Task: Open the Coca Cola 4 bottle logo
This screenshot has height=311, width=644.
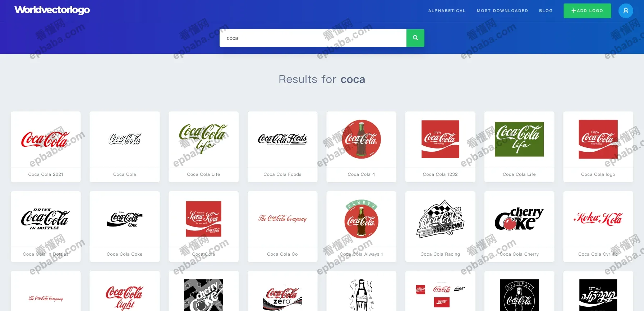Action: 361,140
